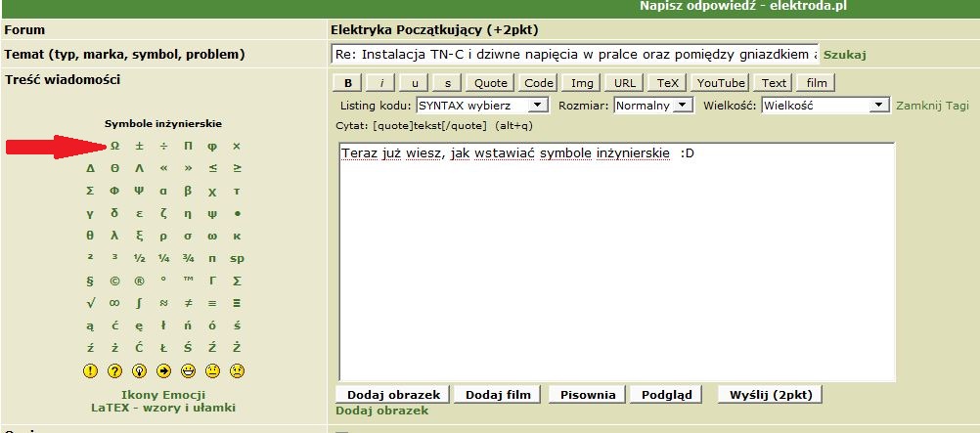Toggle italic with the i button
Image resolution: width=980 pixels, height=433 pixels.
[x=381, y=82]
